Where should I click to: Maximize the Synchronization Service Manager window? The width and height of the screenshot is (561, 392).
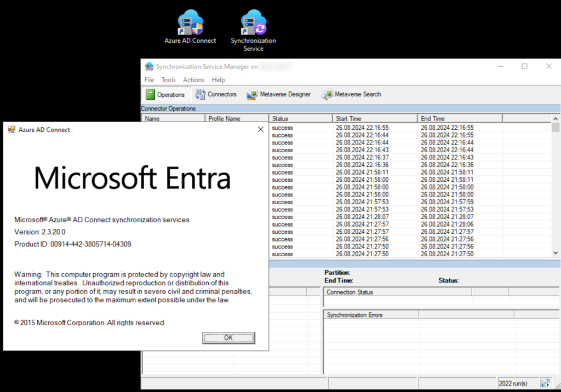coord(524,67)
